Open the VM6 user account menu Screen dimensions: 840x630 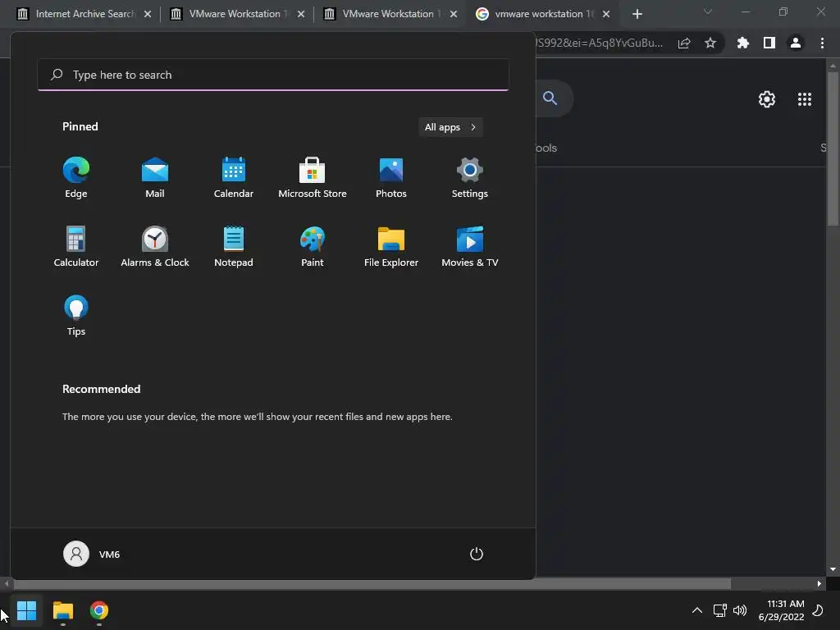click(92, 554)
